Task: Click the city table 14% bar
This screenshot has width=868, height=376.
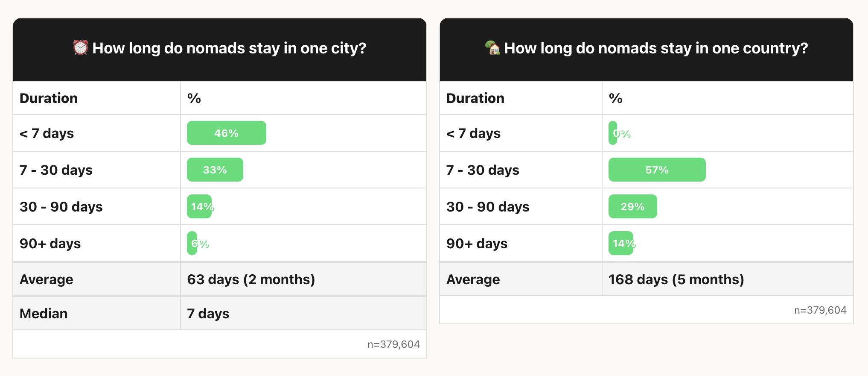Action: click(199, 206)
